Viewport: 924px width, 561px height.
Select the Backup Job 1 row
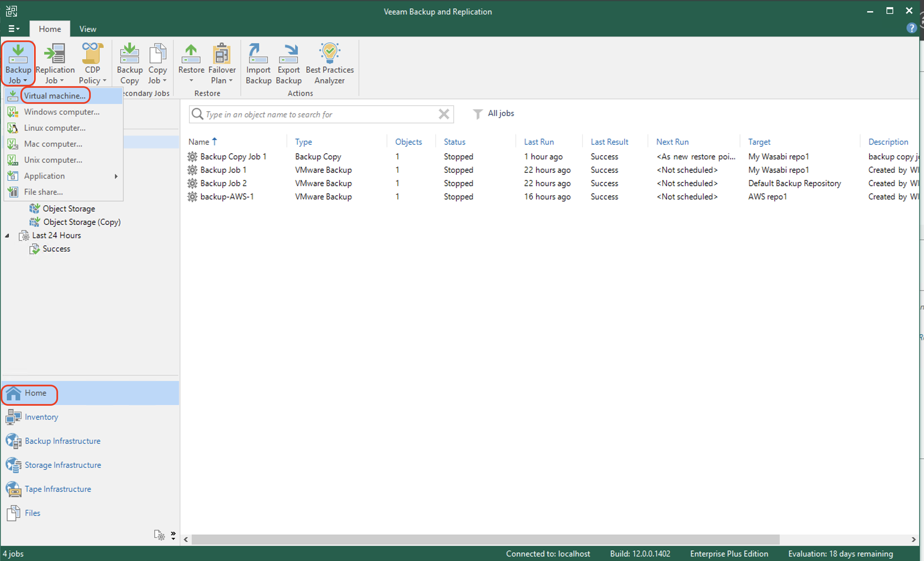[x=553, y=170]
